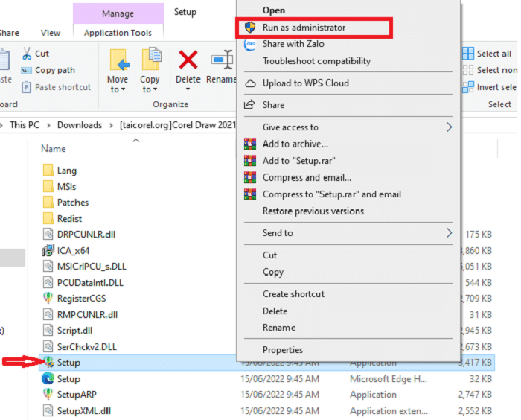This screenshot has height=420, width=521.
Task: Click the RegisterCGS Corel balloon icon
Action: click(x=48, y=298)
